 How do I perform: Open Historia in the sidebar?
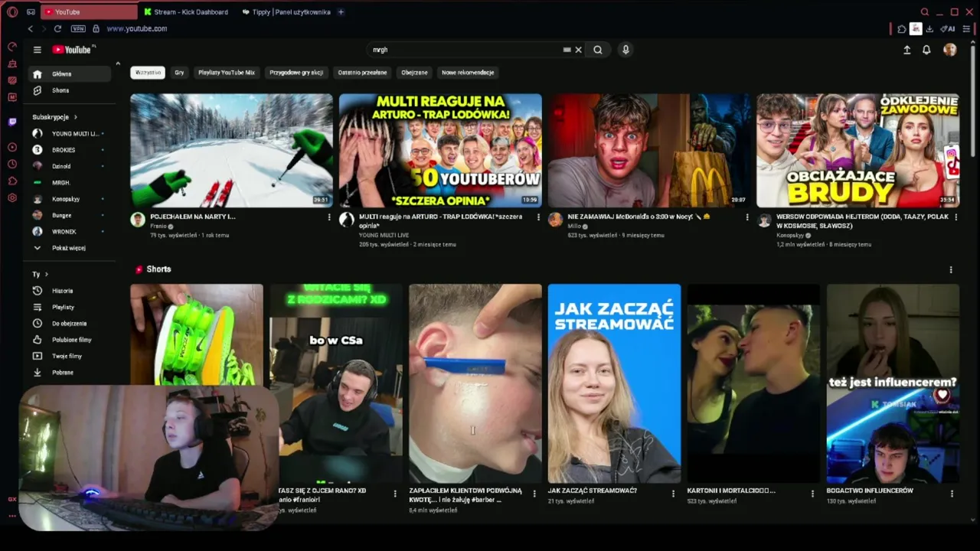(69, 291)
